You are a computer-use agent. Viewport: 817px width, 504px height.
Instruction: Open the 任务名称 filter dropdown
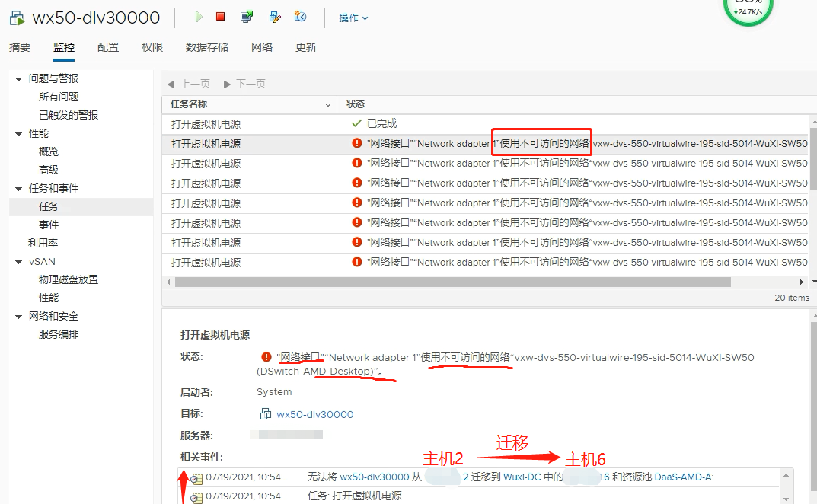tap(327, 104)
